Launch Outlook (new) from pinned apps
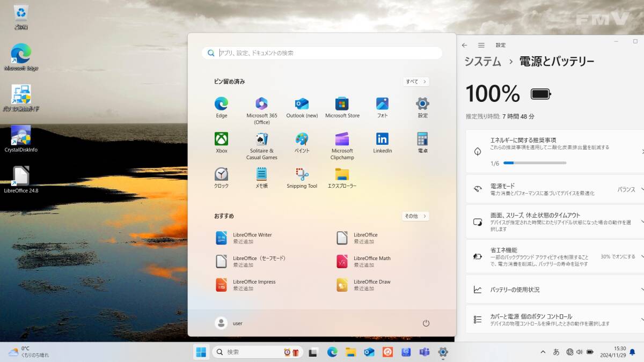 coord(302,104)
